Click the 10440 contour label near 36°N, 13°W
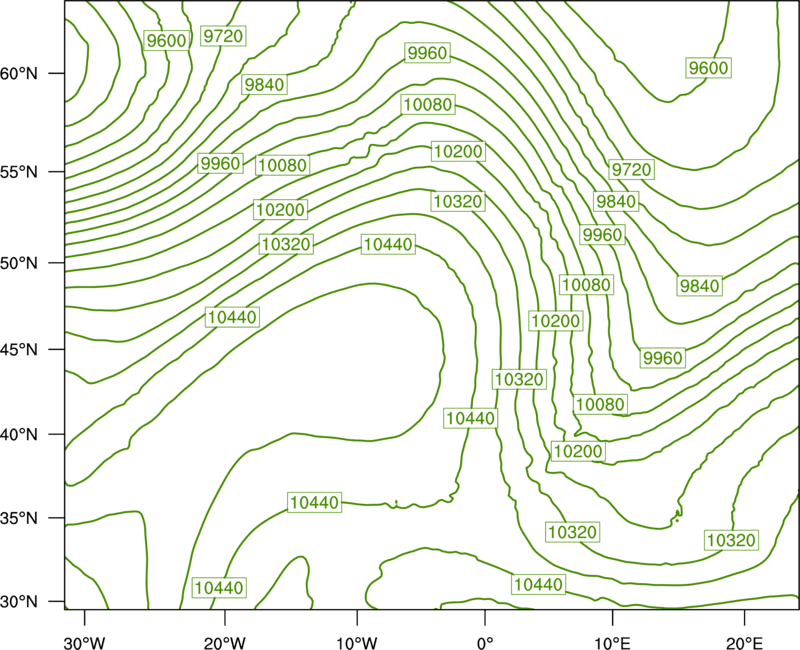 [315, 503]
